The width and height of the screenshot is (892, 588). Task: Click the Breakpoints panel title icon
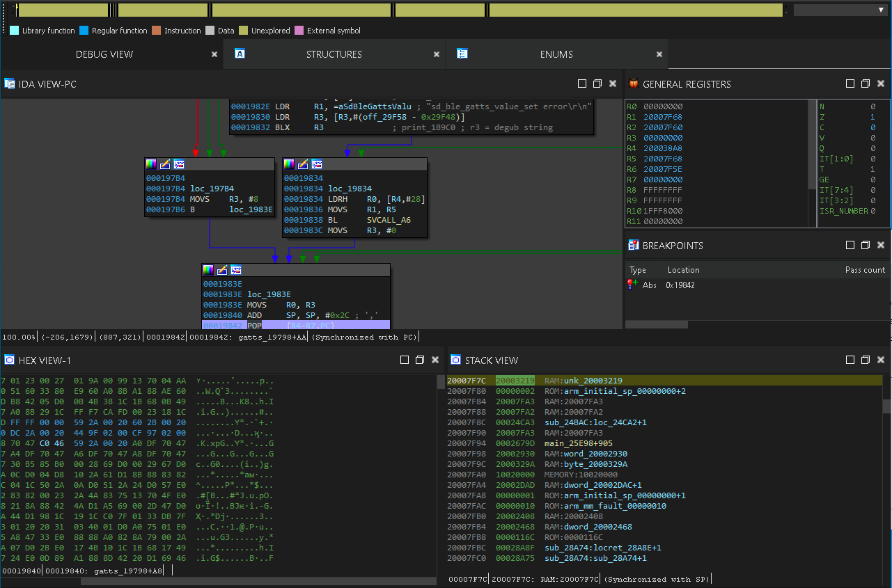click(633, 245)
